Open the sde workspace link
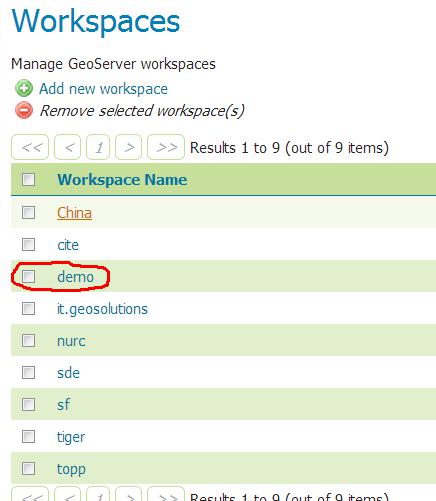The image size is (436, 501). point(68,373)
